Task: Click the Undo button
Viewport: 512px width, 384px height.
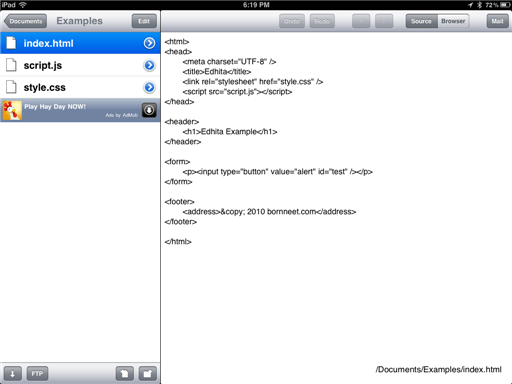Action: coord(292,21)
